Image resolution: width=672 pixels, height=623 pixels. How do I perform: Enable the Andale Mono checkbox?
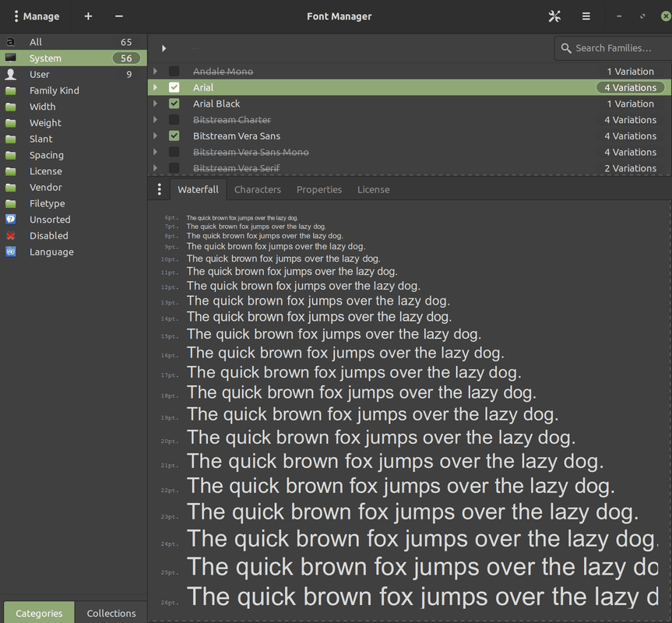[173, 71]
